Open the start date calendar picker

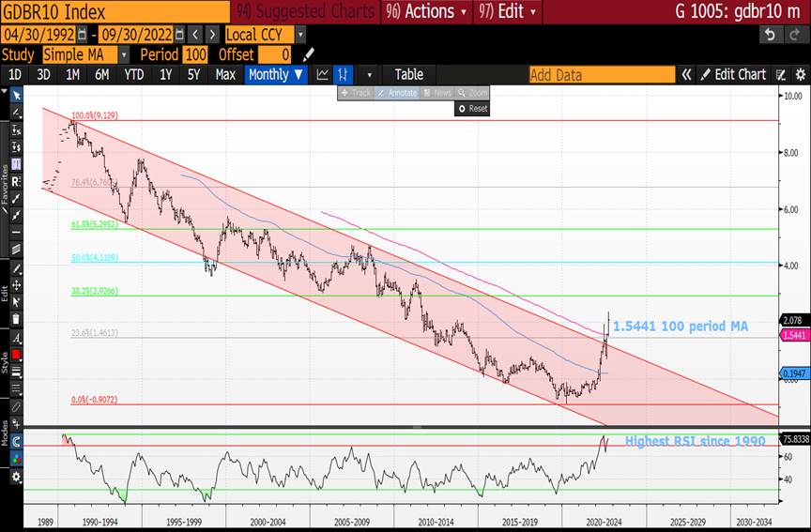82,35
